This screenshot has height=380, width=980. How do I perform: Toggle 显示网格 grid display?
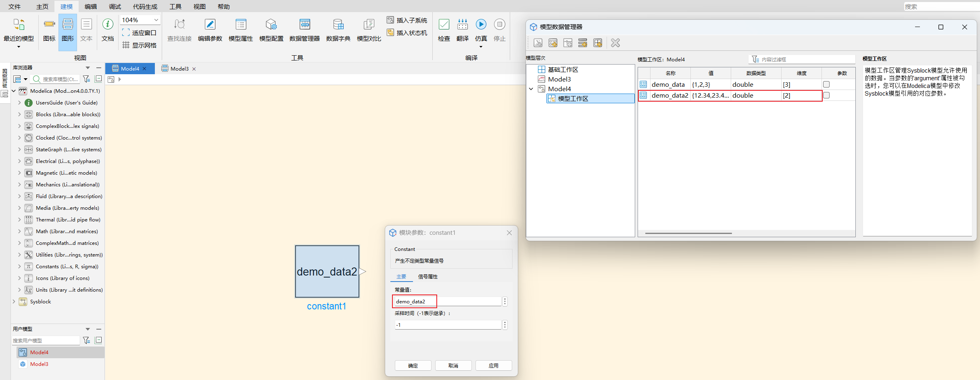(x=140, y=45)
